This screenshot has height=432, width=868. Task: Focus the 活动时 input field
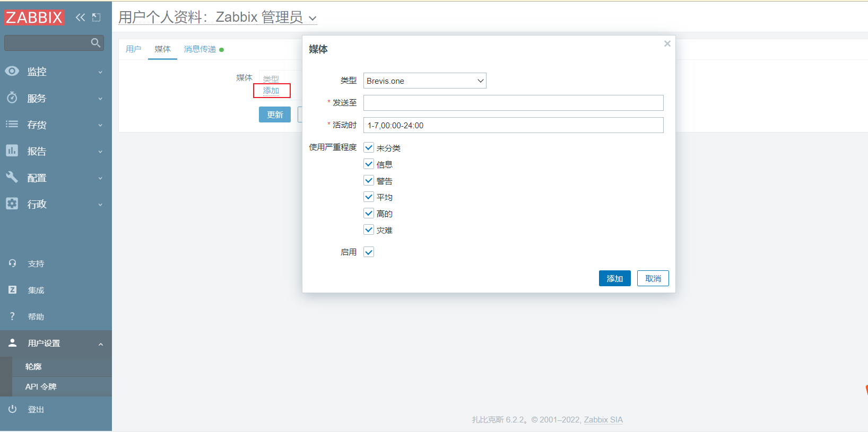(x=513, y=125)
